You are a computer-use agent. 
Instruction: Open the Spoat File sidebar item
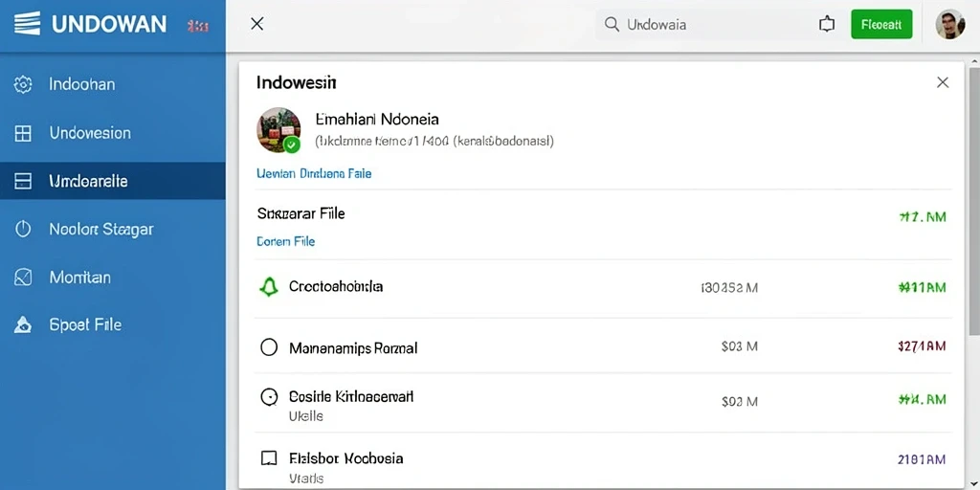[113, 325]
